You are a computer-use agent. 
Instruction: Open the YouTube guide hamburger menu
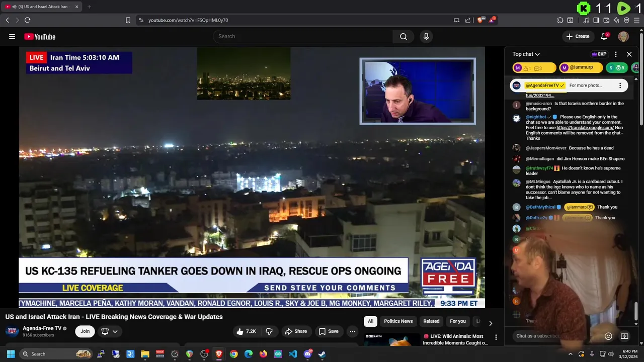click(x=12, y=36)
